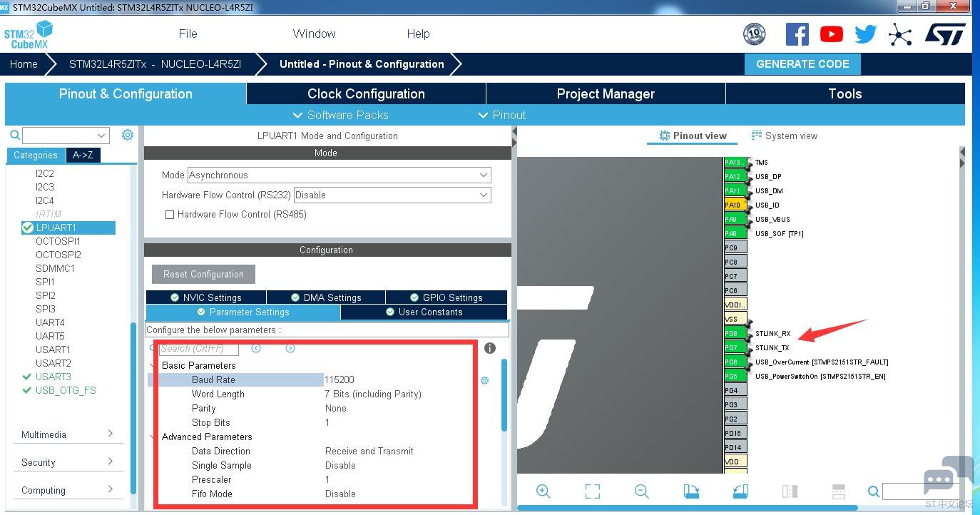Open the DMA Settings tab
This screenshot has width=980, height=515.
tap(326, 297)
